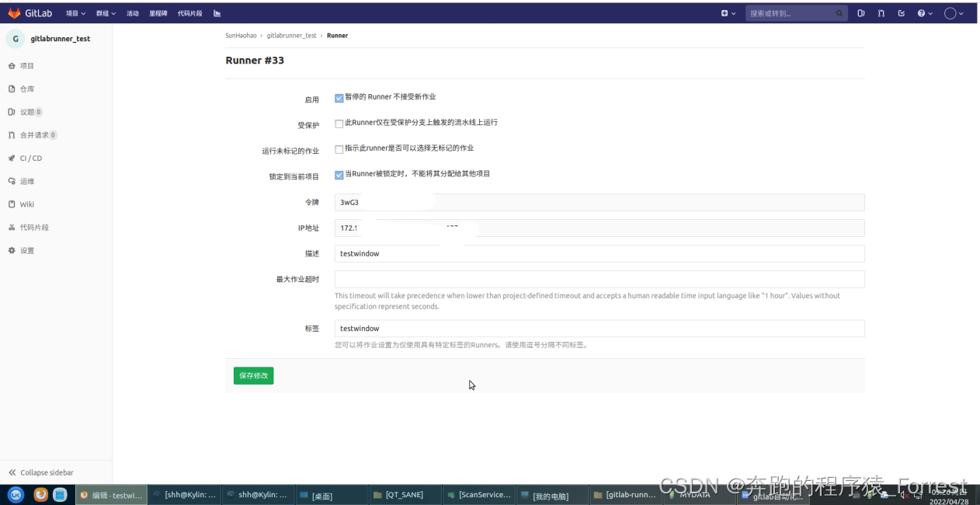Click the 运维 operations icon in the sidebar

[12, 181]
